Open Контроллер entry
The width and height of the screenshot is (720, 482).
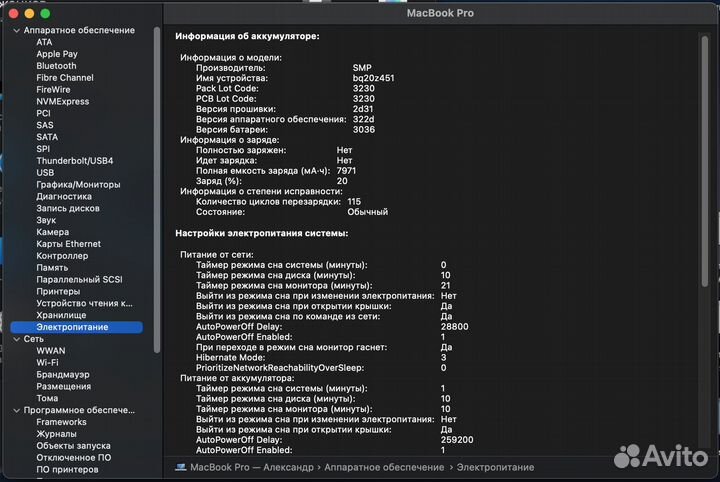tap(62, 256)
